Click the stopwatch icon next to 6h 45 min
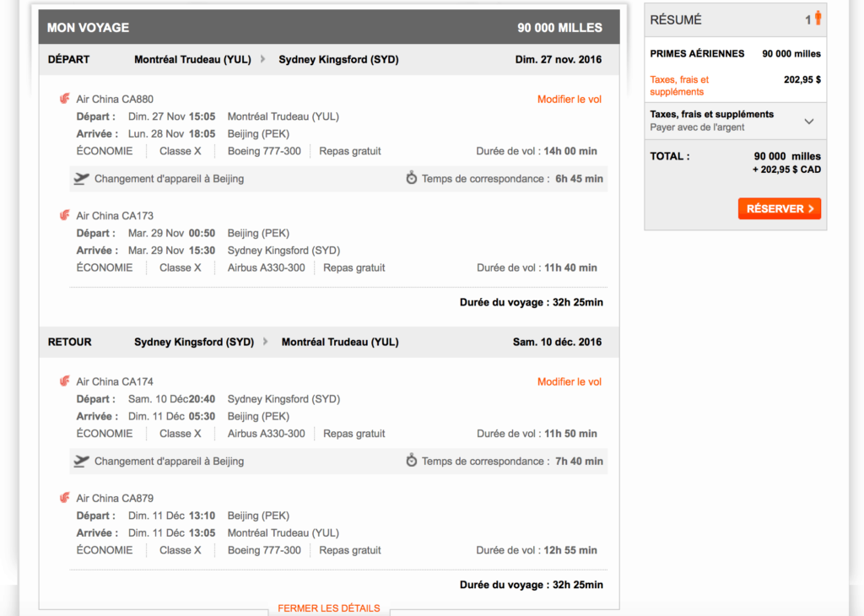This screenshot has height=616, width=864. click(x=412, y=178)
